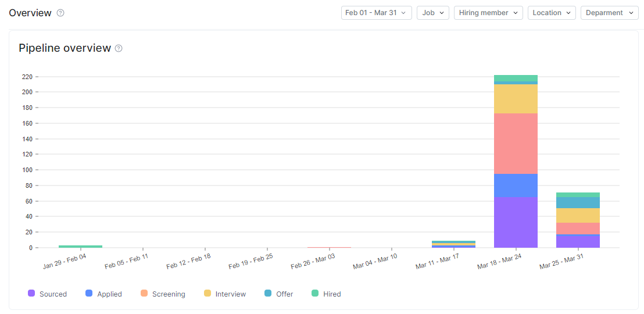Viewport: 644px width, 314px height.
Task: Click the Feb 05 - Feb 11 axis label
Action: (x=127, y=261)
